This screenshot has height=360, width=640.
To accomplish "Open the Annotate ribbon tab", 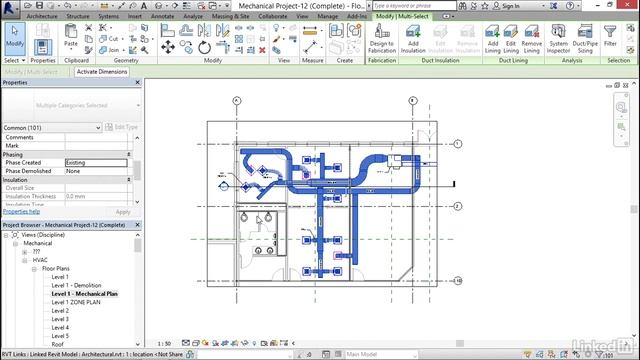I will (162, 16).
